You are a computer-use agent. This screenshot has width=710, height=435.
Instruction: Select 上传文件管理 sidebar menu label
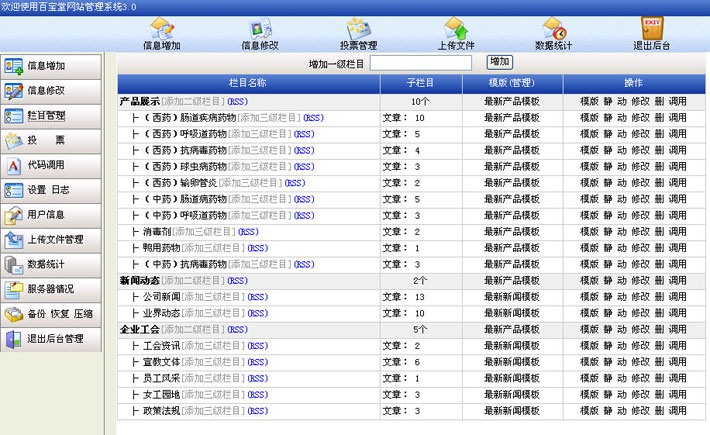[56, 239]
